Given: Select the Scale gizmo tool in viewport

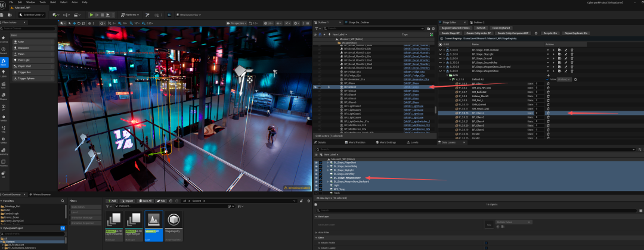Looking at the screenshot, I should coord(83,23).
